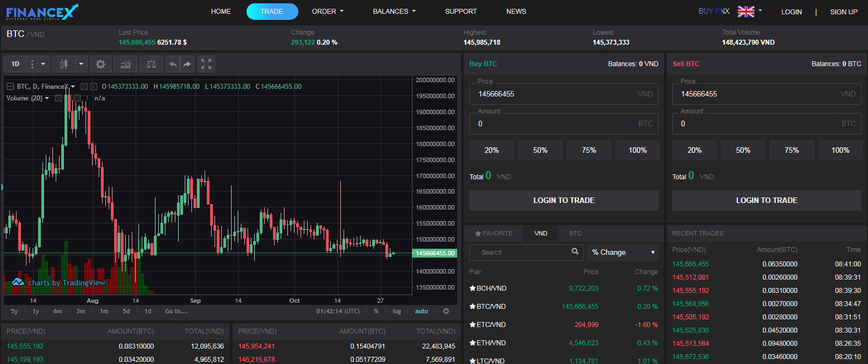Viewport: 868px width, 364px height.
Task: Remove the Volume indicator with X icon
Action: (77, 98)
